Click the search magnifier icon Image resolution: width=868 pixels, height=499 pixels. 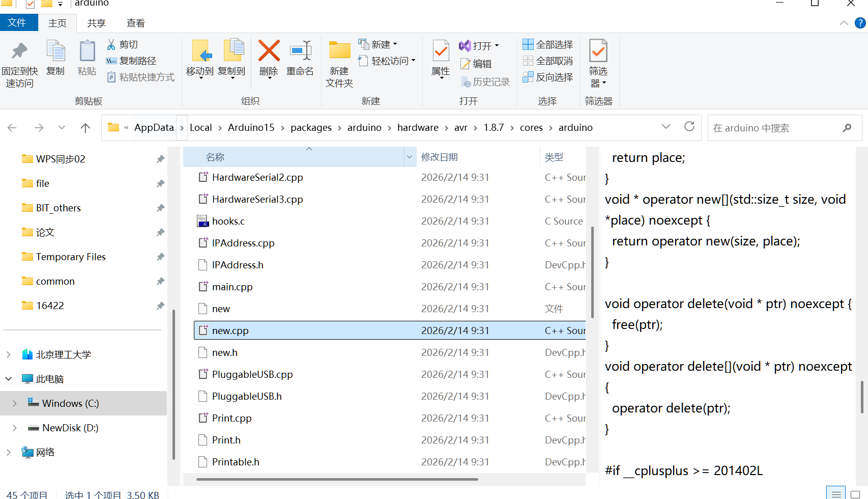tap(847, 128)
